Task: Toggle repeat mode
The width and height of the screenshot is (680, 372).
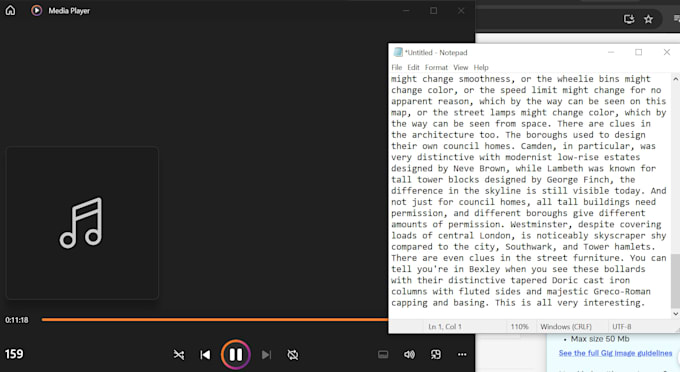Action: pos(293,355)
